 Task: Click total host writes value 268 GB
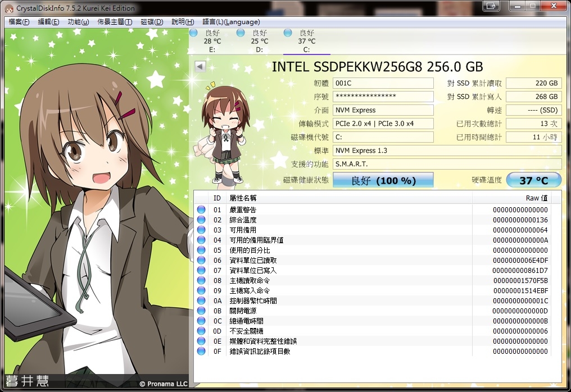534,97
